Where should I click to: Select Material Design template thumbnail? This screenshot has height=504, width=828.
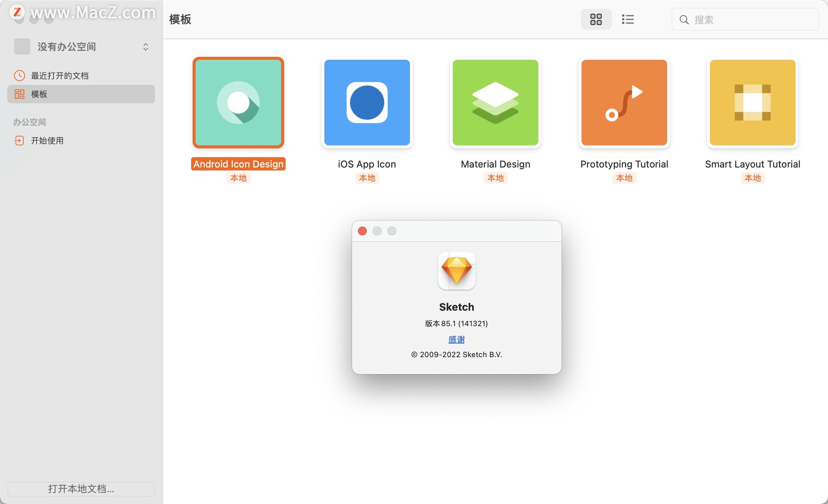(x=496, y=103)
